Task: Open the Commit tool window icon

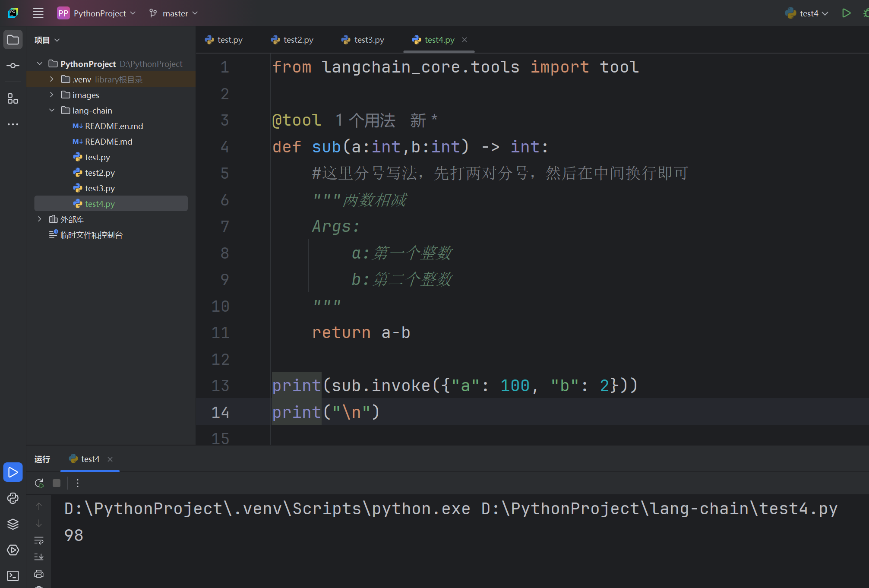Action: point(13,66)
